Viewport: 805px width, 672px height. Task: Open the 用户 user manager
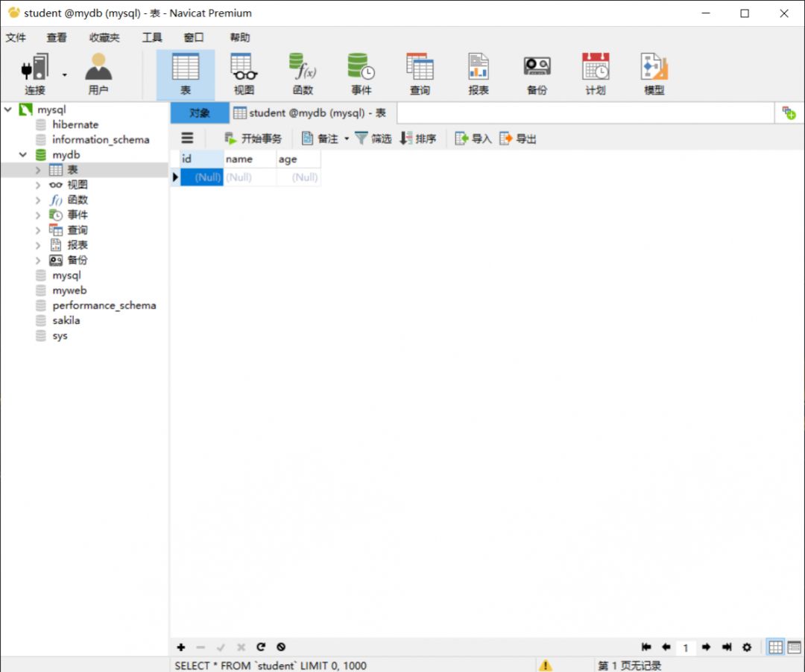pyautogui.click(x=98, y=75)
